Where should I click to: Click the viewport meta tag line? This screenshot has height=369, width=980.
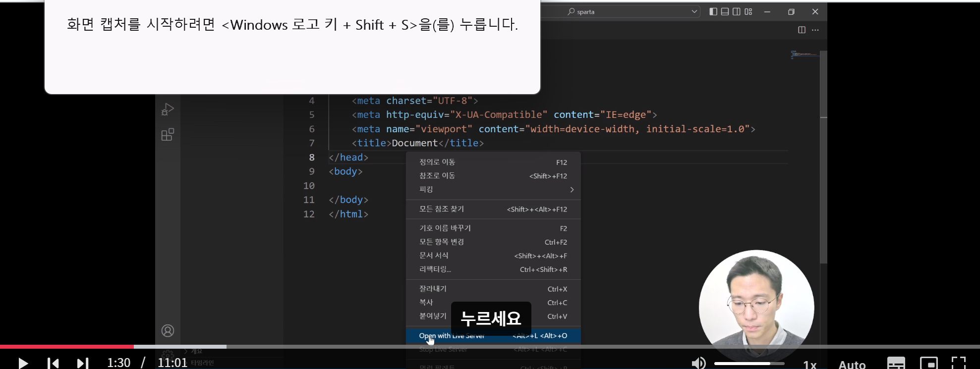click(x=554, y=129)
